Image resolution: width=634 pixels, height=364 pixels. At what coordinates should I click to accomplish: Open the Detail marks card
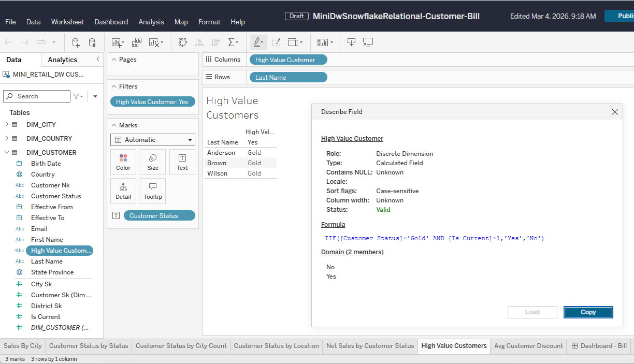[123, 191]
